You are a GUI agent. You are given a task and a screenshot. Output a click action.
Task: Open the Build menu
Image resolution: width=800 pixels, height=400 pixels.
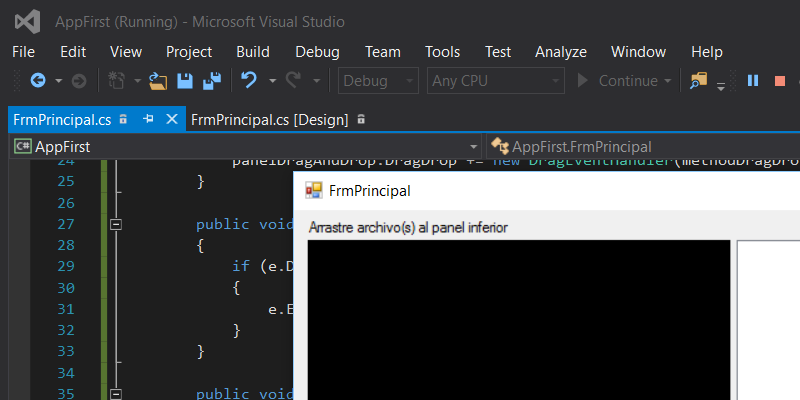point(253,52)
